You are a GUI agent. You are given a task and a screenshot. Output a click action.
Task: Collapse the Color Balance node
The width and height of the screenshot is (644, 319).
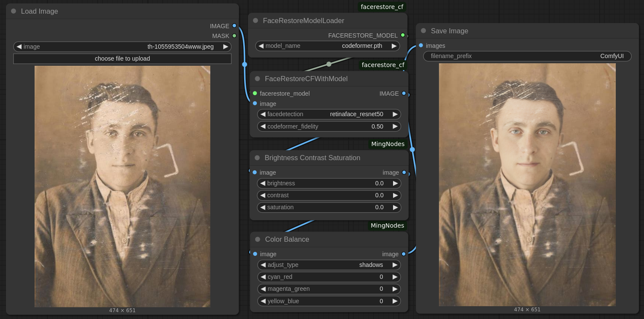coord(257,240)
